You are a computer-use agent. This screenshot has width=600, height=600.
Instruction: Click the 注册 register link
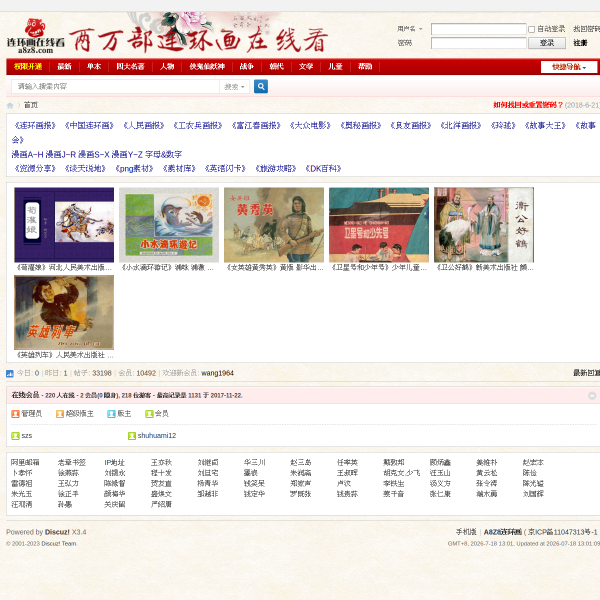click(580, 43)
